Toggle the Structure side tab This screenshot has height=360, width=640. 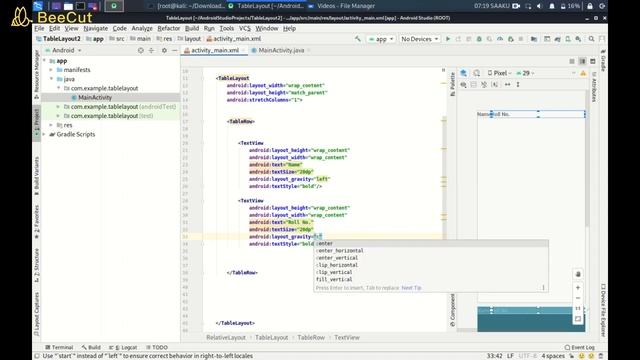coord(37,265)
